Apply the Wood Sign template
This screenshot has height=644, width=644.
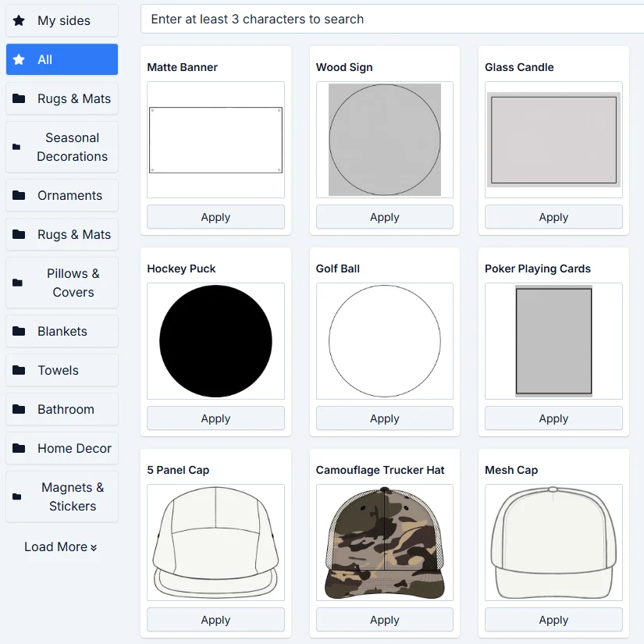(x=384, y=217)
